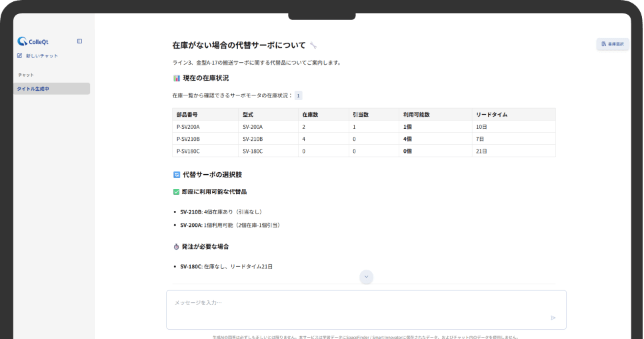Click the bar chart icon at 現在の在庫状況
The width and height of the screenshot is (644, 339).
176,78
